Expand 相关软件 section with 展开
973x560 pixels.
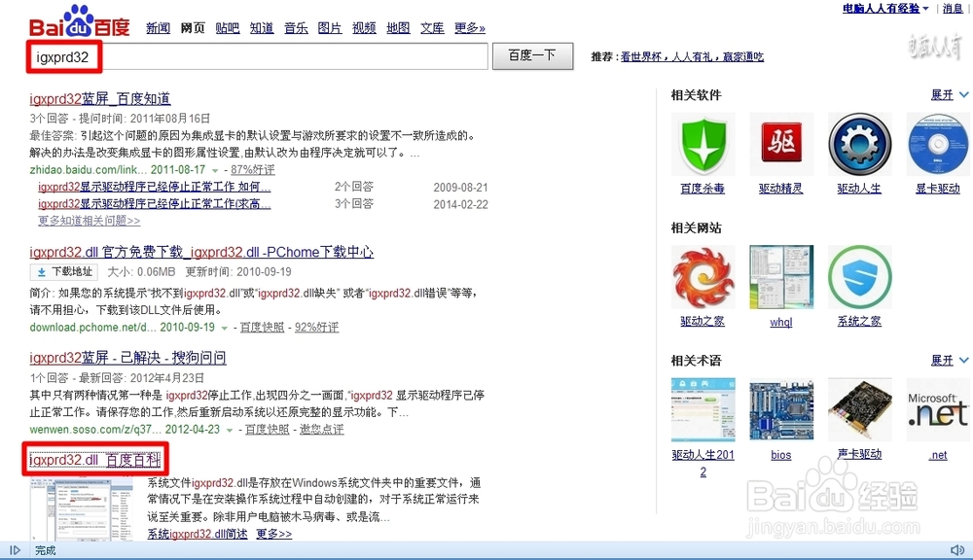tap(950, 95)
